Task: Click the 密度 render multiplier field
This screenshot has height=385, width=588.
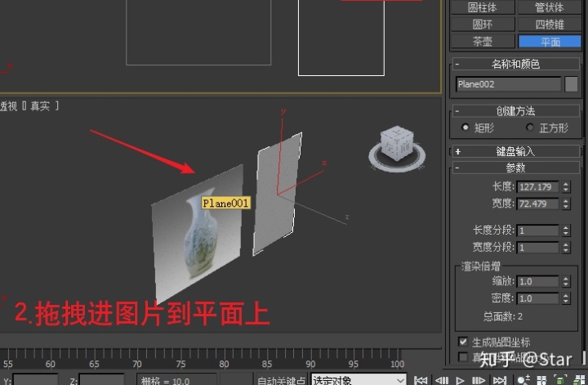Action: (537, 298)
